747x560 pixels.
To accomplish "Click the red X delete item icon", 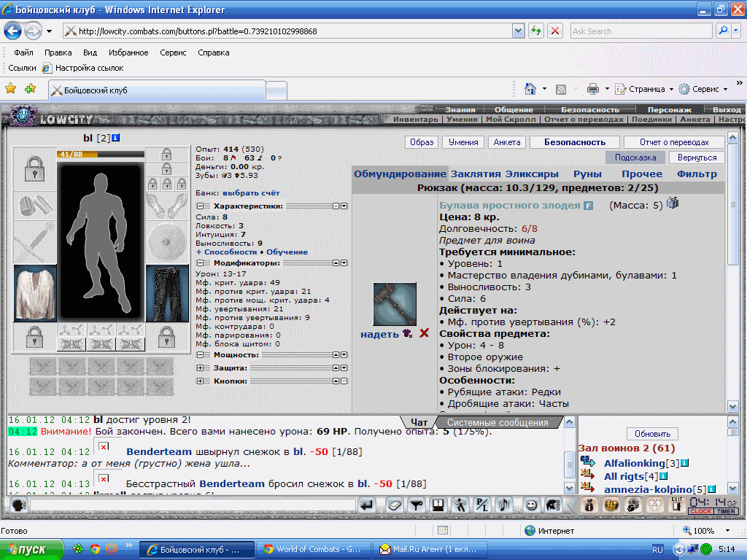I will 424,333.
